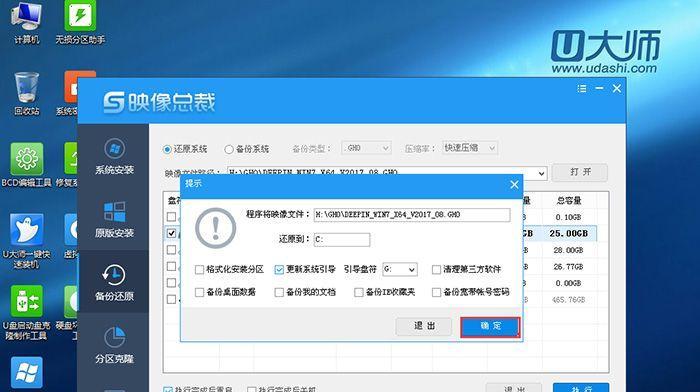Select the 还原系统 radio button

[167, 149]
